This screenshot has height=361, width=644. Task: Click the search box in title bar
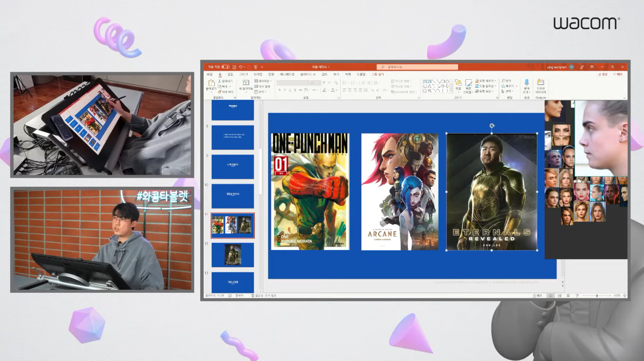(x=417, y=67)
